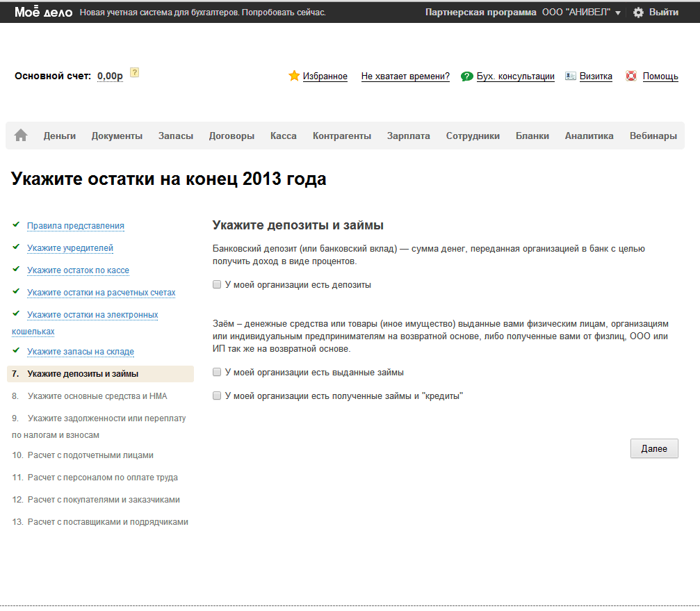Open the Запасы menu

176,136
